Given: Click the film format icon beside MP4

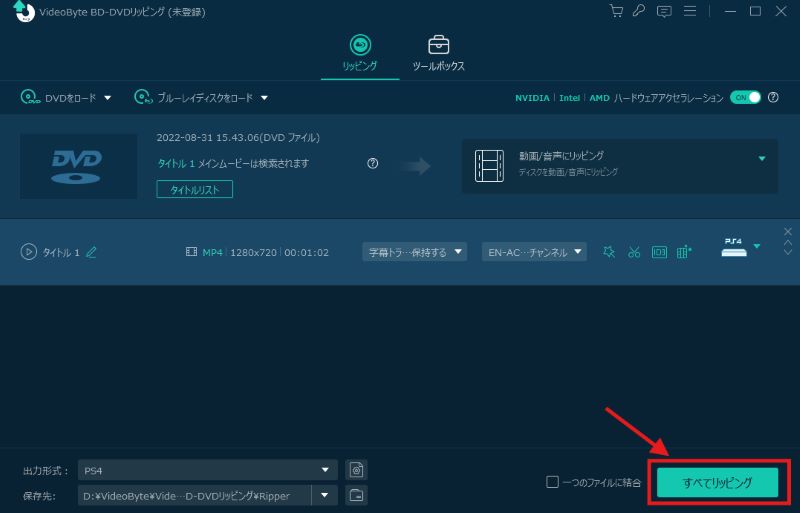Looking at the screenshot, I should point(191,252).
